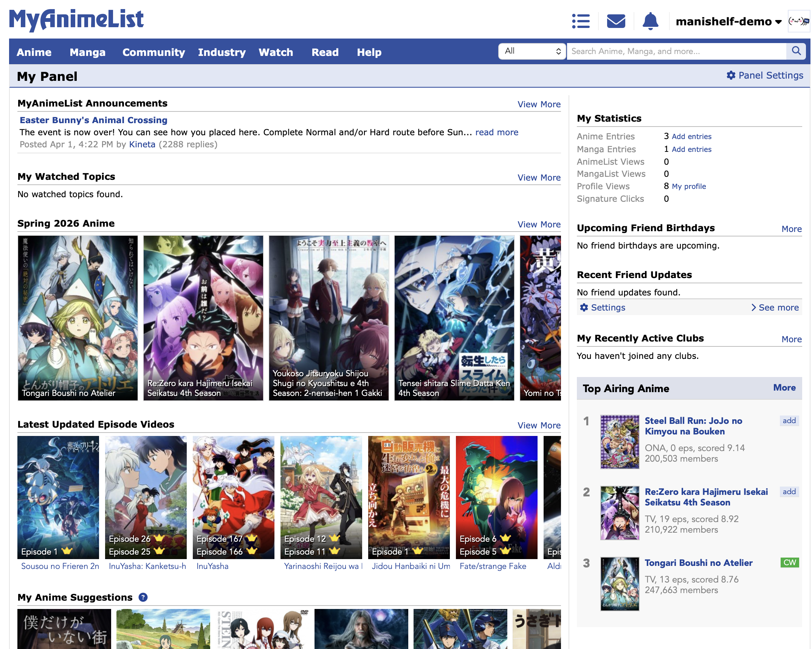Open Youkoso Jitsuryoku 4th Season poster
The height and width of the screenshot is (649, 812).
(329, 318)
